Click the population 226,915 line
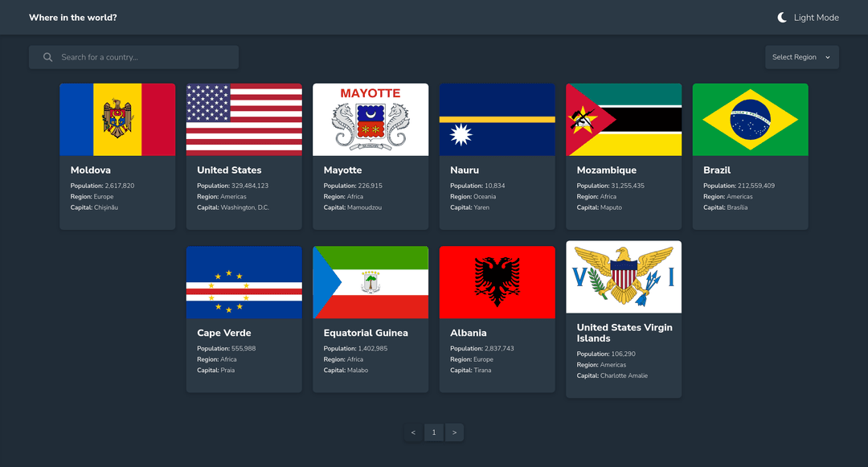Image resolution: width=868 pixels, height=467 pixels. [353, 186]
